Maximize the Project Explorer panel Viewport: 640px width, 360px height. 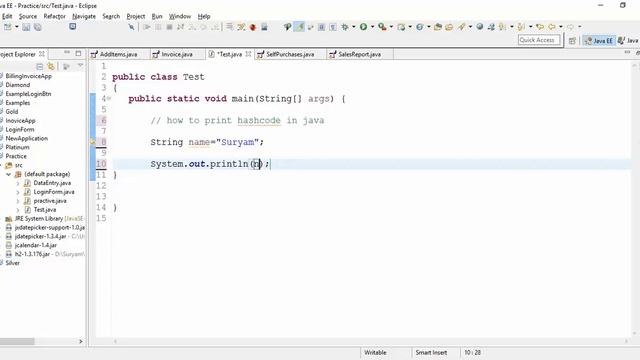click(x=78, y=53)
